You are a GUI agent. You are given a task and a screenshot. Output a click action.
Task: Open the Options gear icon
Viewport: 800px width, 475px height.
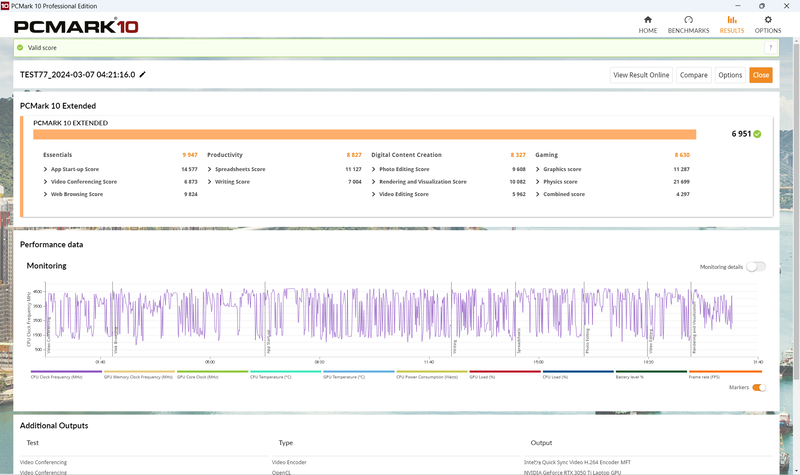(x=768, y=20)
